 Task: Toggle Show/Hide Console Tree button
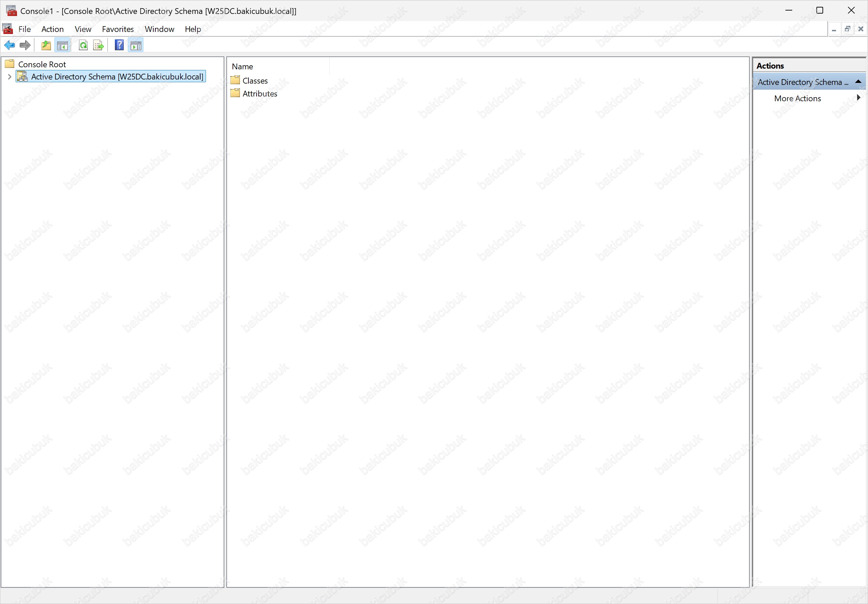(x=63, y=46)
